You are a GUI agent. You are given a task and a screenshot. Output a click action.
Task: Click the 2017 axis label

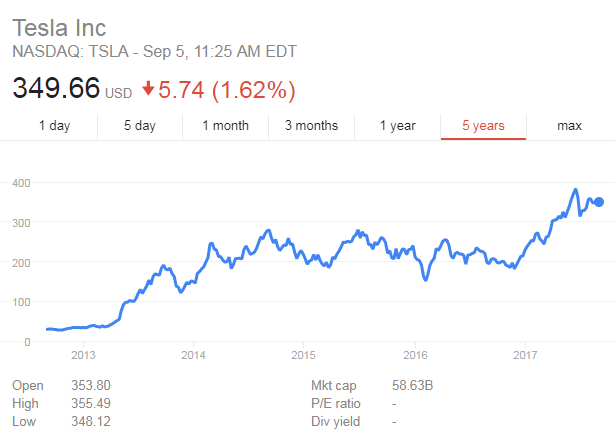click(x=525, y=355)
